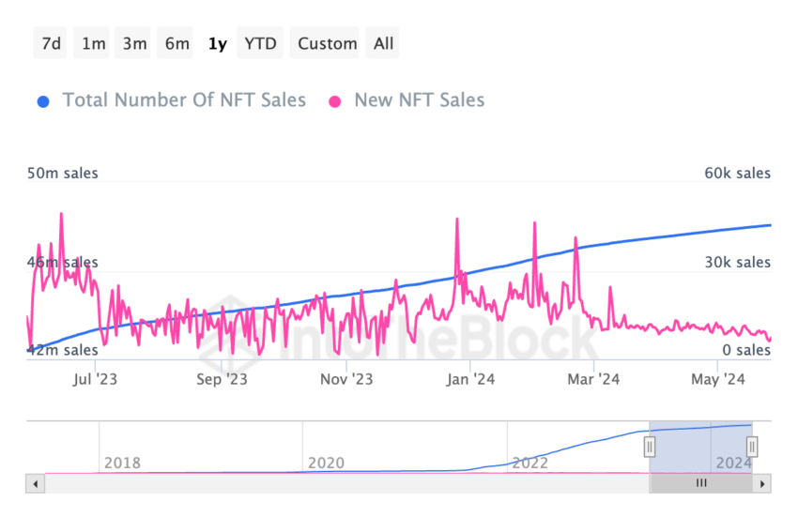Click the blue Total Number Of NFT Sales dot
The height and width of the screenshot is (532, 798).
(x=43, y=100)
